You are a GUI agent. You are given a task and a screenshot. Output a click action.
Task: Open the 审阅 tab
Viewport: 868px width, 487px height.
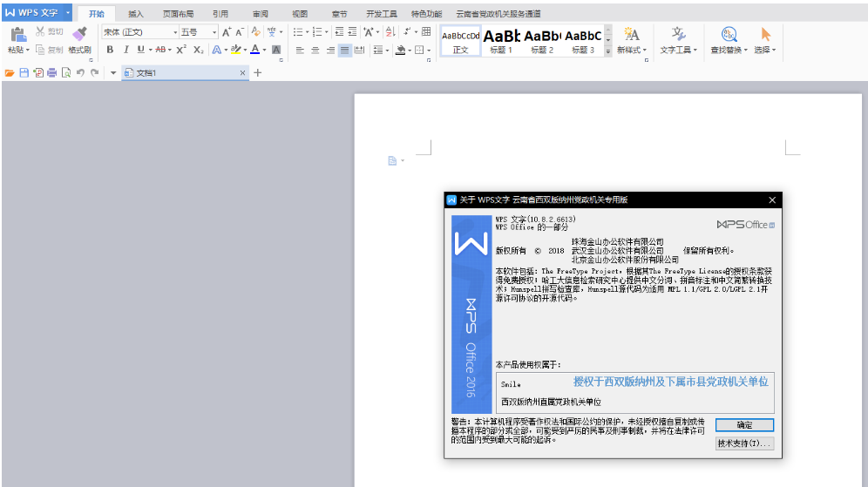click(261, 14)
